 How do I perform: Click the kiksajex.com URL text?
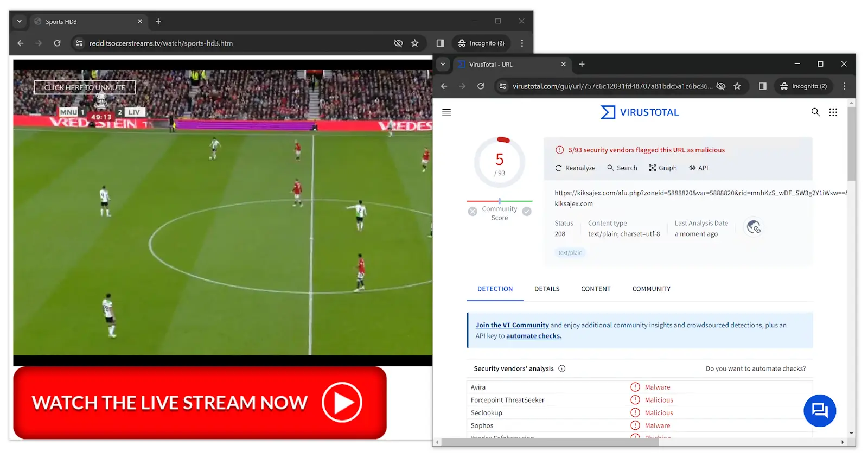tap(700, 193)
